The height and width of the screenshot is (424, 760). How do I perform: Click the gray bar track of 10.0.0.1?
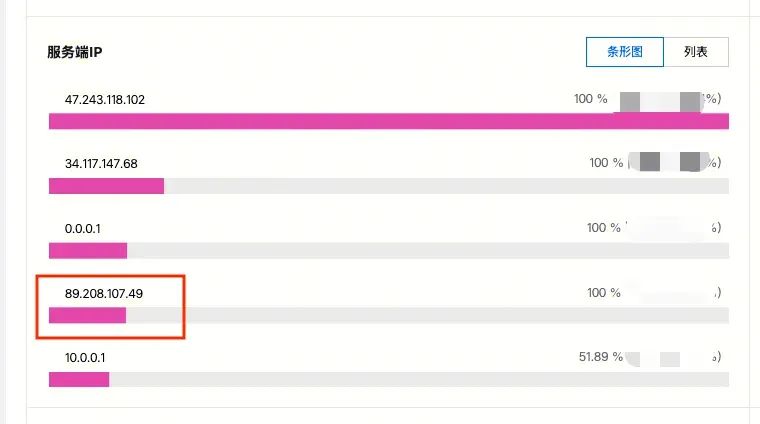(419, 379)
